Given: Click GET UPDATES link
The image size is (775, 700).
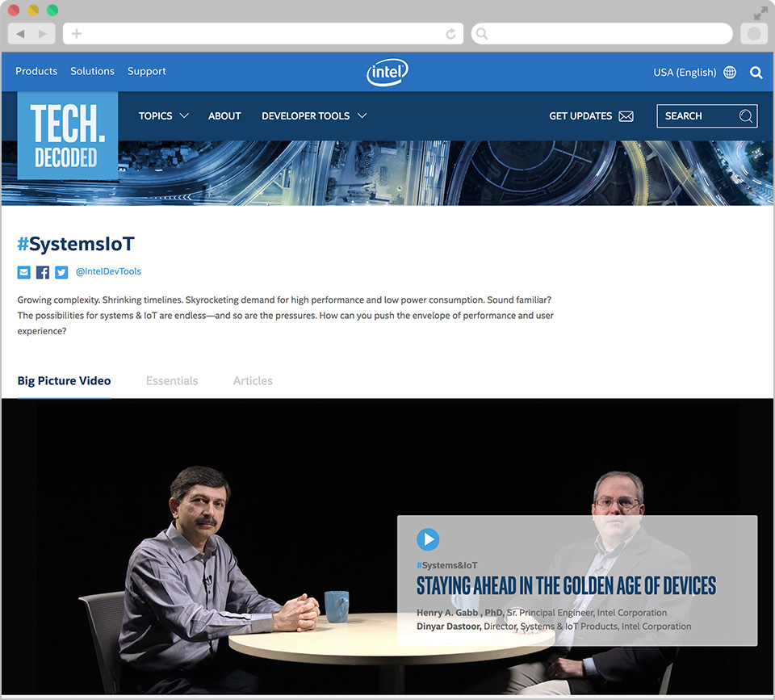Looking at the screenshot, I should click(x=580, y=115).
